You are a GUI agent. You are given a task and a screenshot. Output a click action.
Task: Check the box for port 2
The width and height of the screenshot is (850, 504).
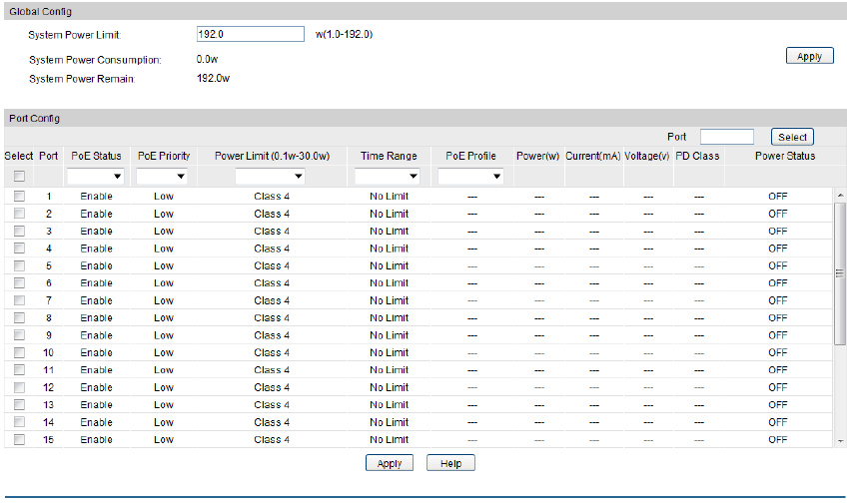tap(20, 214)
